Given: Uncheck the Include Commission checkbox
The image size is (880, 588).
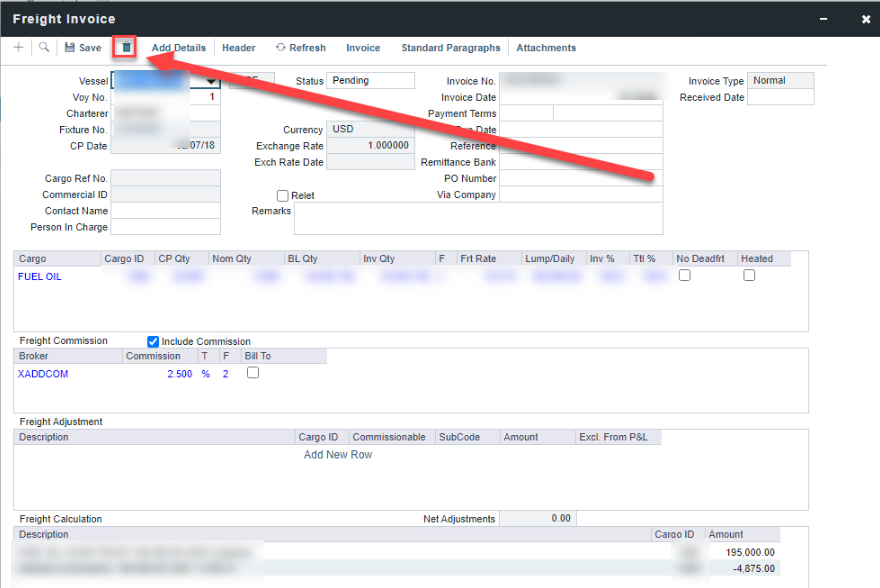Looking at the screenshot, I should 153,341.
